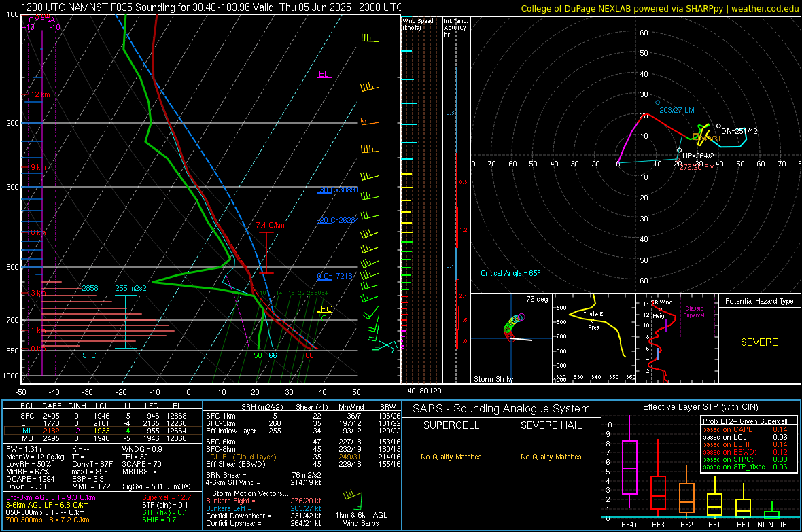
Task: Click the 2858m effective inflow height label
Action: click(x=92, y=289)
